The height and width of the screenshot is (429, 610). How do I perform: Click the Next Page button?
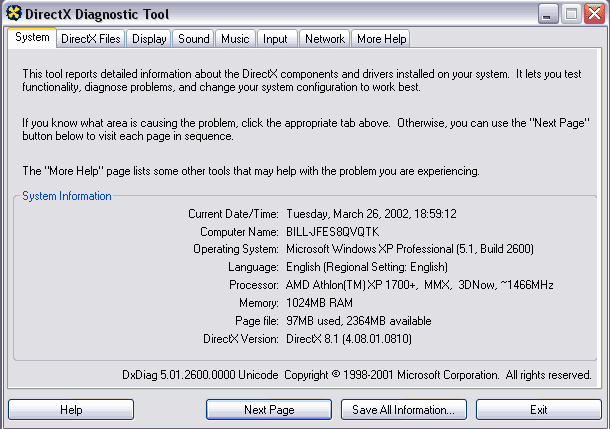[269, 410]
